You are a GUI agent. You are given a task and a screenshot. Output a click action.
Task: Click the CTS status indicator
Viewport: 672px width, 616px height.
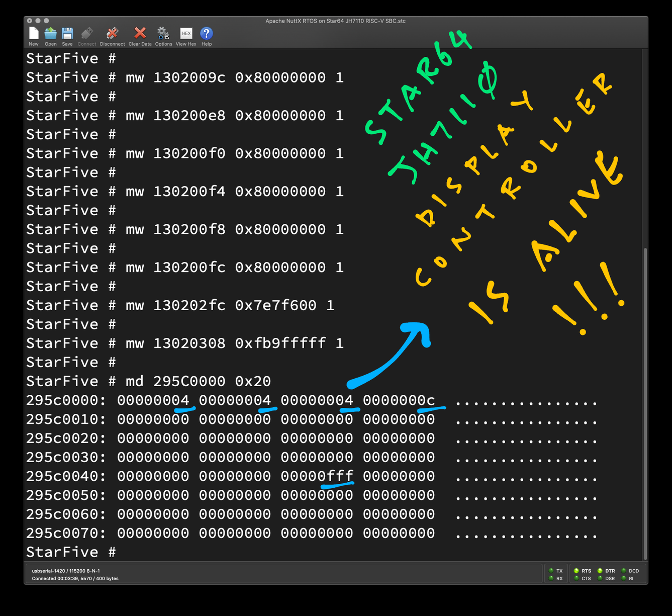point(577,578)
